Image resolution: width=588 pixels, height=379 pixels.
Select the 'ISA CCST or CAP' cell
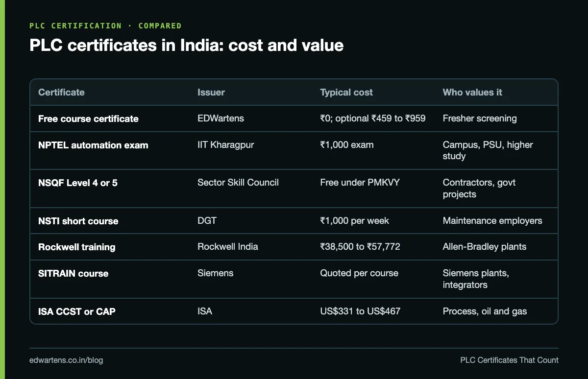(77, 311)
